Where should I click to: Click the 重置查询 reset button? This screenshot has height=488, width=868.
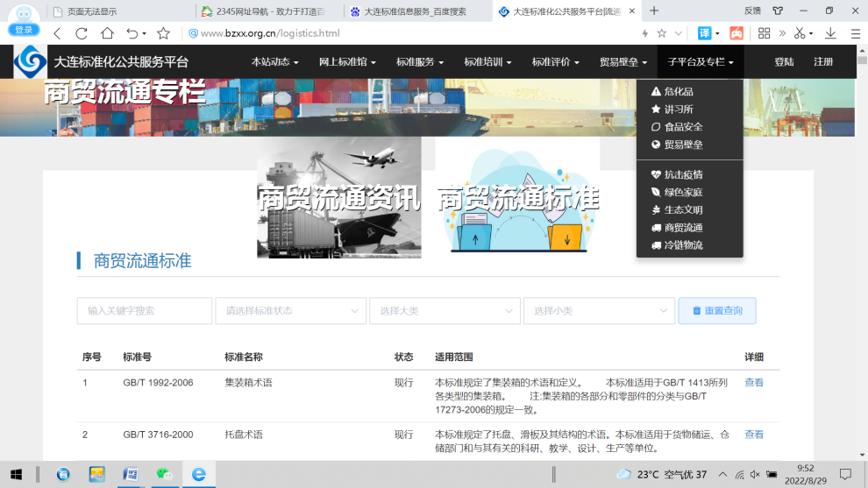[716, 311]
